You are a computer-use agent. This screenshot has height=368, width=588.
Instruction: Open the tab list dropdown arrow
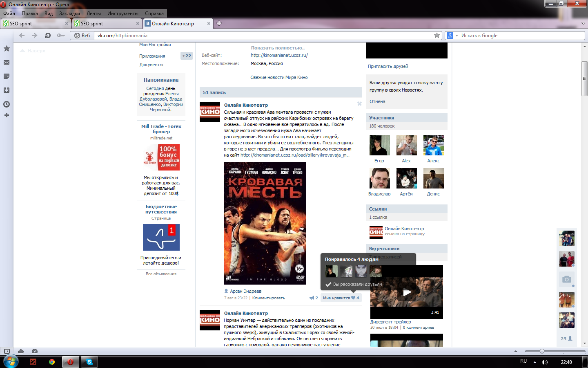pyautogui.click(x=583, y=23)
